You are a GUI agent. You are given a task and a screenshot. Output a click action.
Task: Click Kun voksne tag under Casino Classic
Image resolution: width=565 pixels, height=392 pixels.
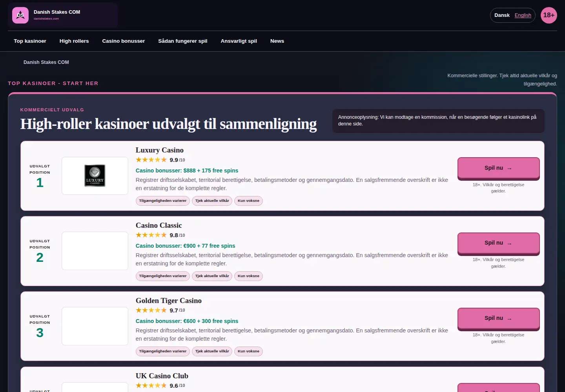tap(248, 276)
